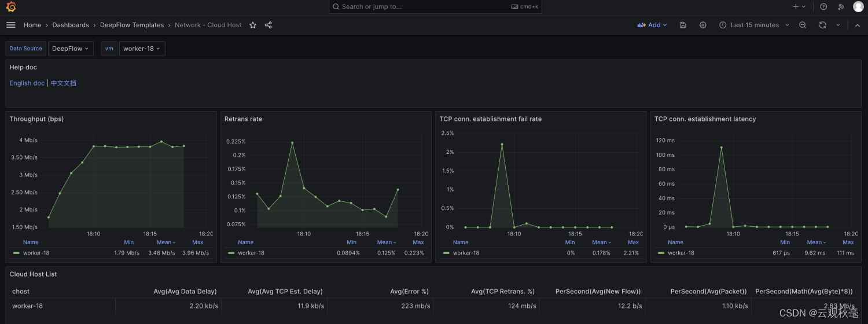The image size is (868, 324).
Task: Collapse top bar with chevron up icon
Action: [x=857, y=25]
